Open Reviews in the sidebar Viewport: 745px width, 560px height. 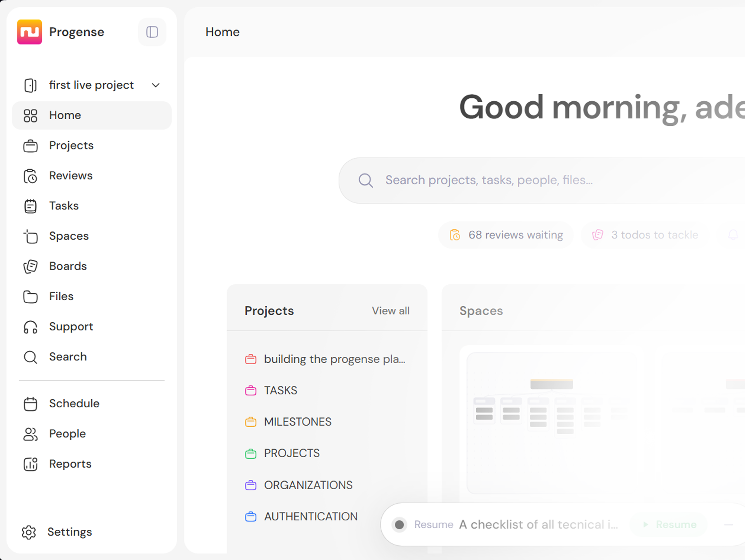tap(92, 176)
